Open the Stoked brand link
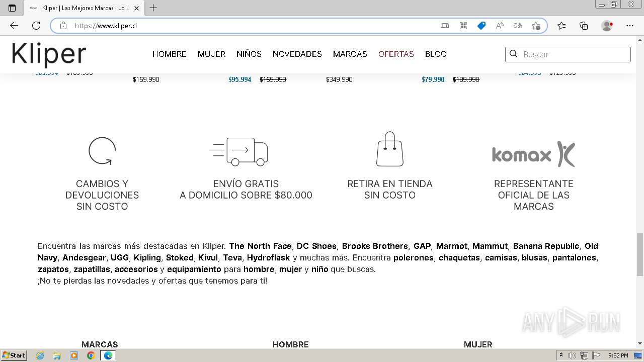 pyautogui.click(x=180, y=257)
